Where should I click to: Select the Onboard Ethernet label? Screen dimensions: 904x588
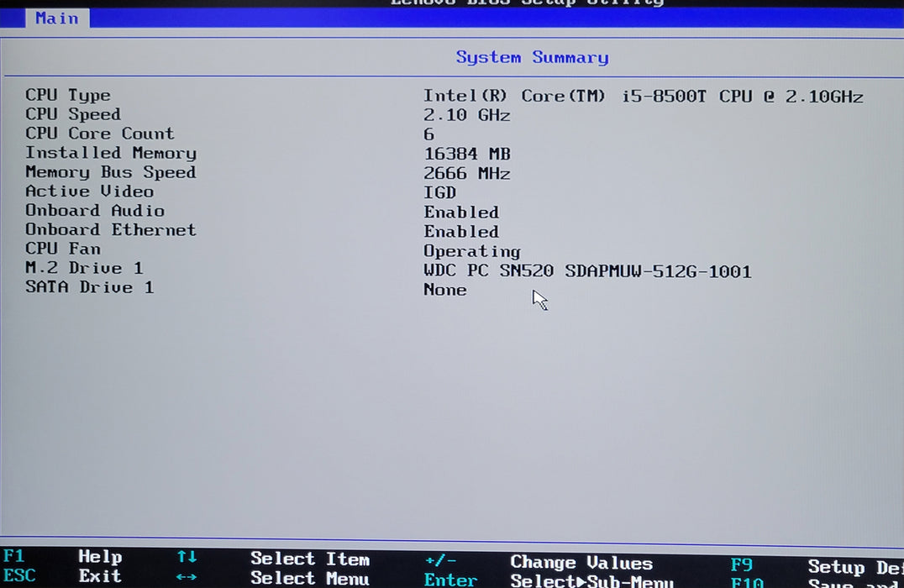111,229
